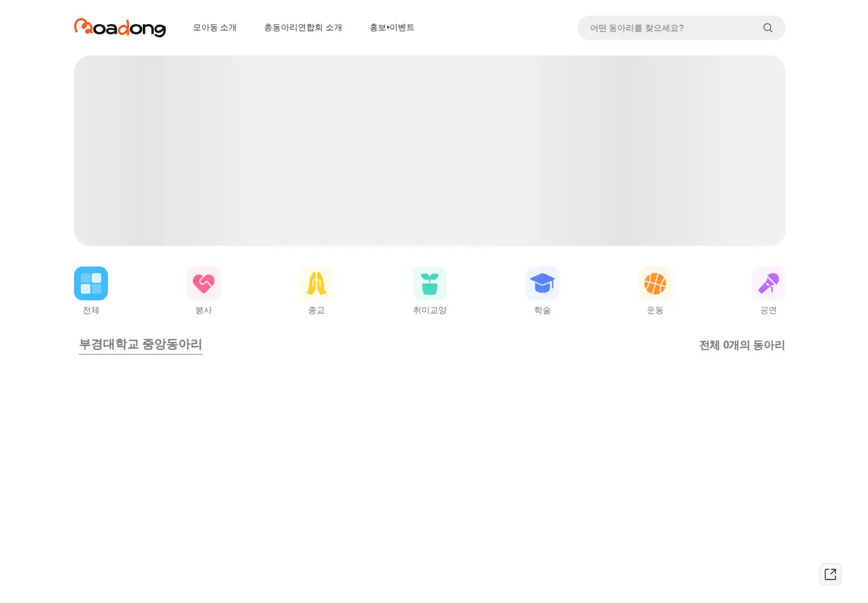Image resolution: width=868 pixels, height=603 pixels.
Task: Click the search magnifier icon
Action: tap(767, 28)
